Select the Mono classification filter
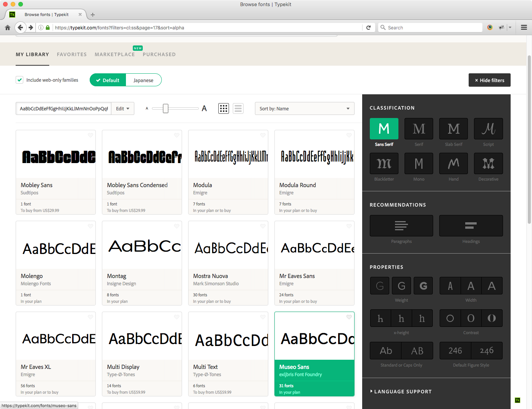Image resolution: width=532 pixels, height=409 pixels. [x=419, y=163]
